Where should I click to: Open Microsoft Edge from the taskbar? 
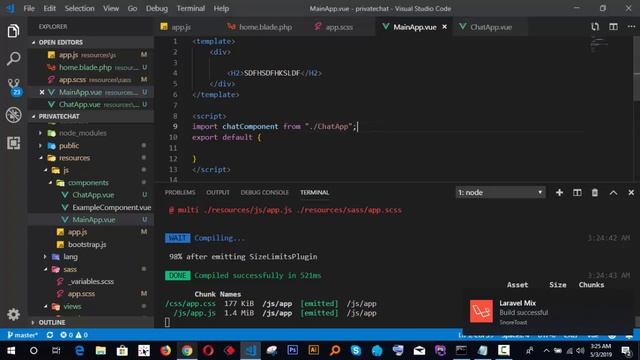coord(79,351)
